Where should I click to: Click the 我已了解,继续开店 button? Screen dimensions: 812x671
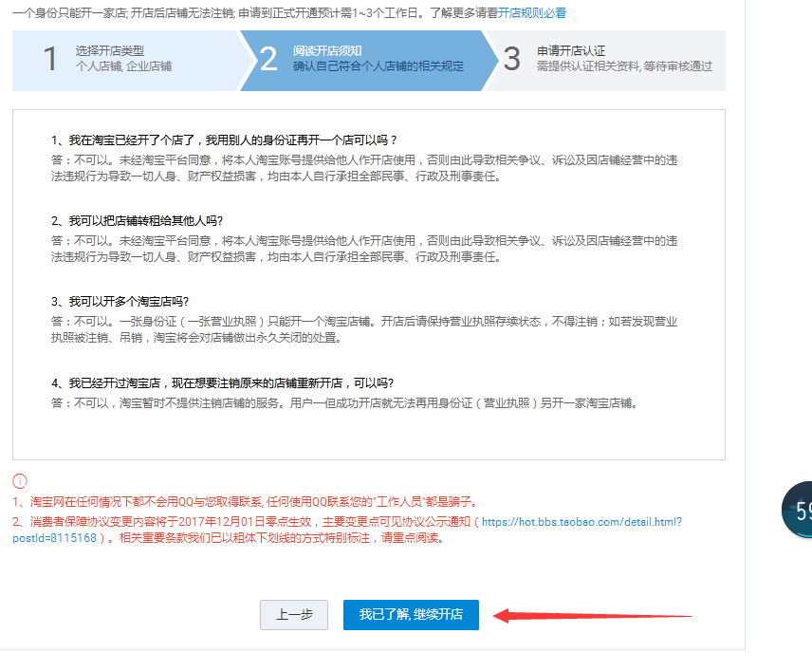pyautogui.click(x=411, y=614)
